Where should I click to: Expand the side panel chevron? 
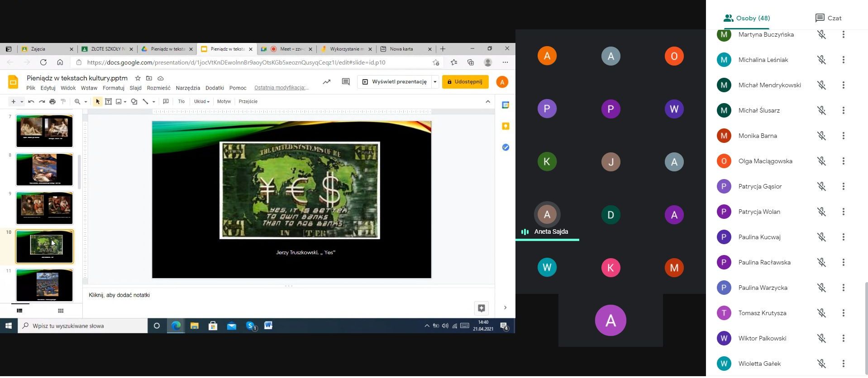[x=505, y=308]
